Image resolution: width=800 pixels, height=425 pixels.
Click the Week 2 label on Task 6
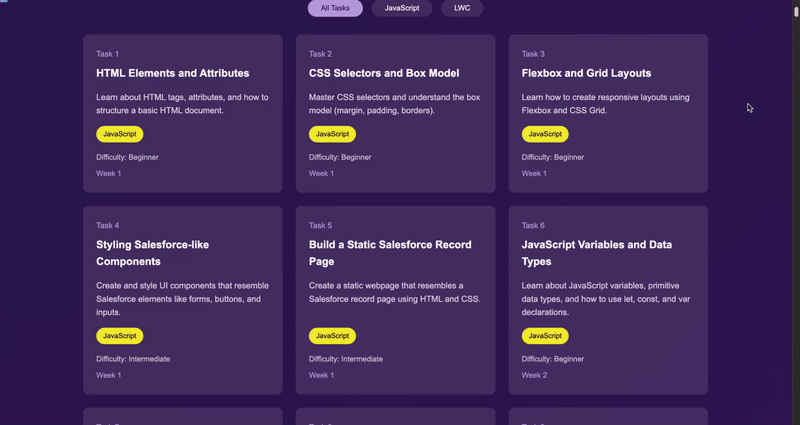(x=534, y=375)
